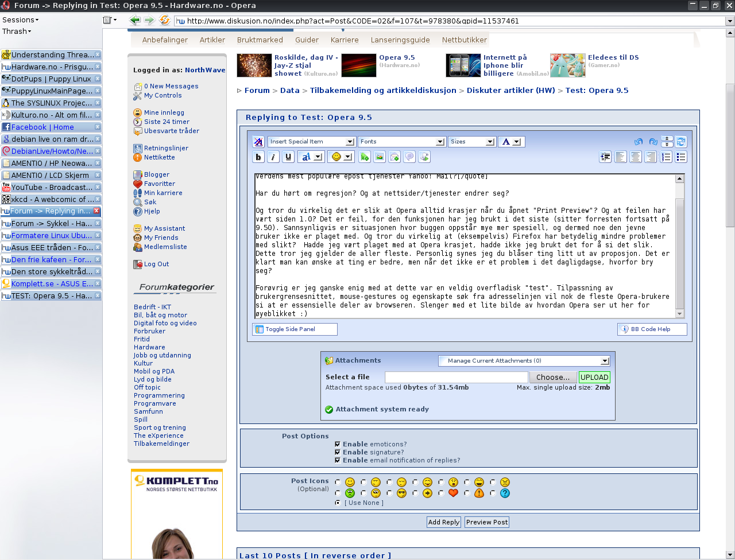Click the wrap in quote tags icon
This screenshot has height=560, width=735.
[x=409, y=157]
